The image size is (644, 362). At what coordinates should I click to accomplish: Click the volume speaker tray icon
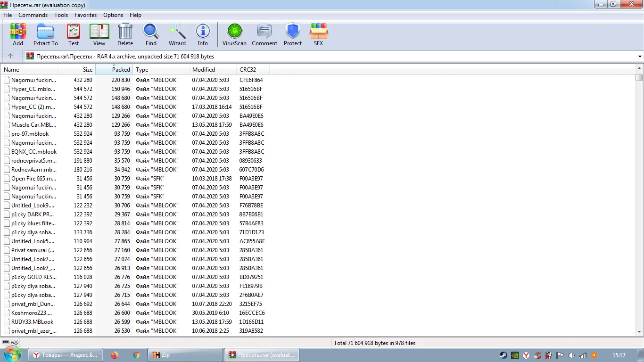pyautogui.click(x=571, y=355)
